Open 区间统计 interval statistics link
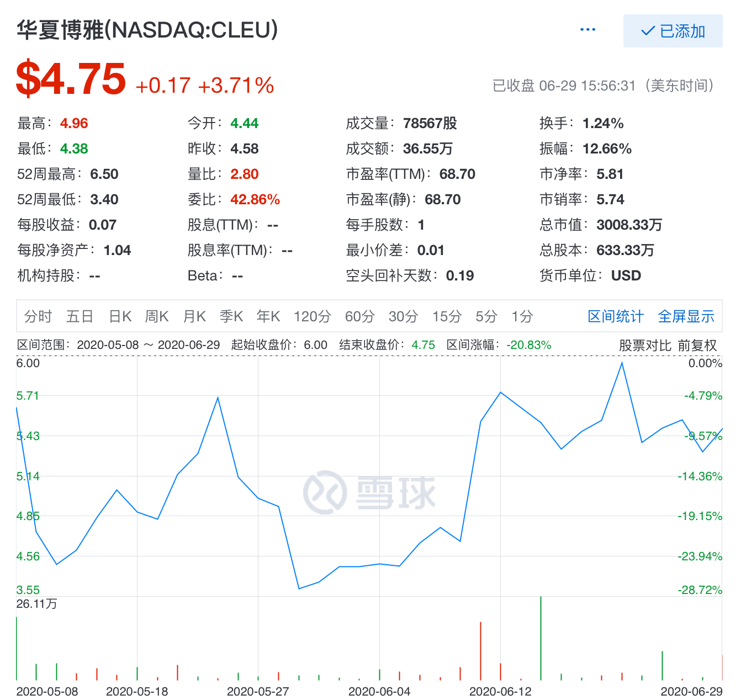 pos(616,316)
